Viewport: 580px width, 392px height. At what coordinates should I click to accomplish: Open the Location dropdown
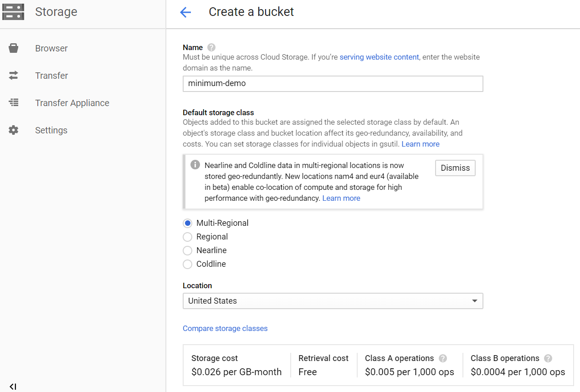(333, 301)
